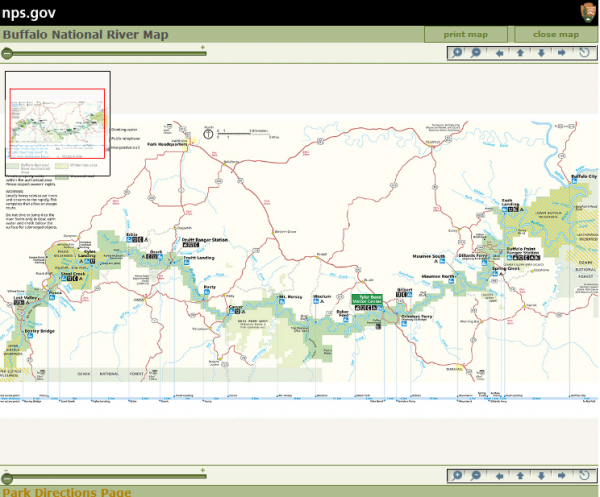Click the Erbie label on map
This screenshot has height=497, width=600.
132,235
